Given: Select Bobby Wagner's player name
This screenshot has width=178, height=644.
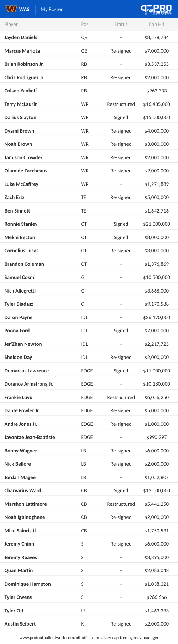Looking at the screenshot, I should [x=21, y=451].
